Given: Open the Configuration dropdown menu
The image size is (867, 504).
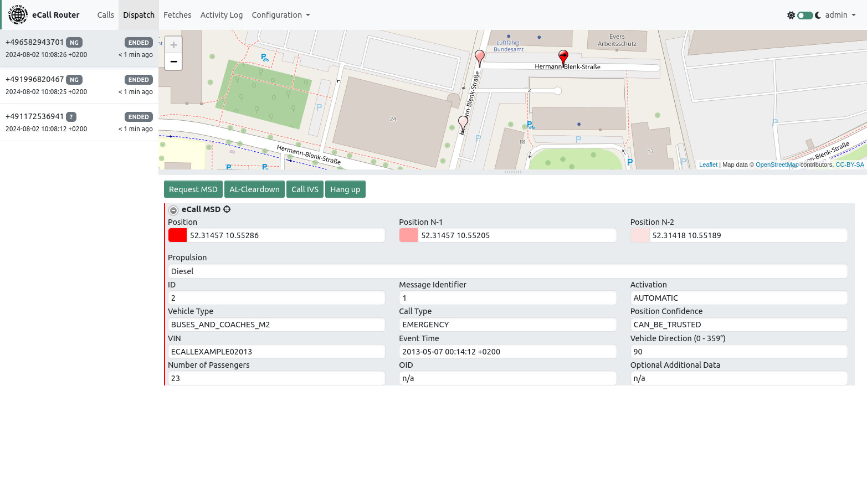Looking at the screenshot, I should point(280,15).
